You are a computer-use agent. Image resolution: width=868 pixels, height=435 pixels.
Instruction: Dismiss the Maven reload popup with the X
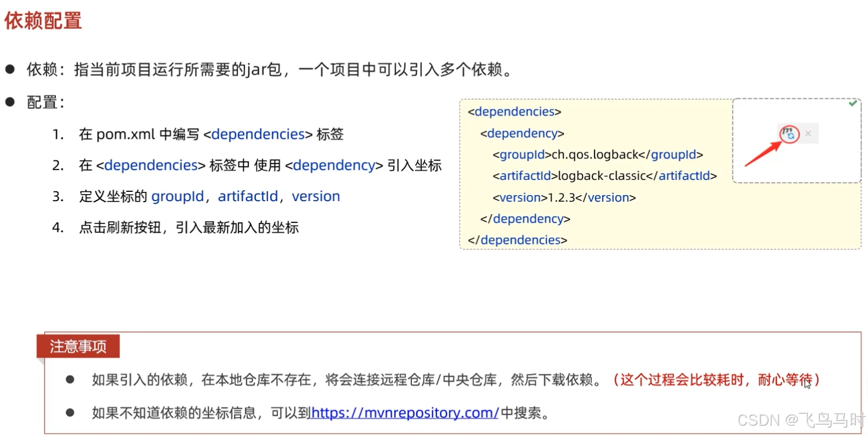click(808, 133)
